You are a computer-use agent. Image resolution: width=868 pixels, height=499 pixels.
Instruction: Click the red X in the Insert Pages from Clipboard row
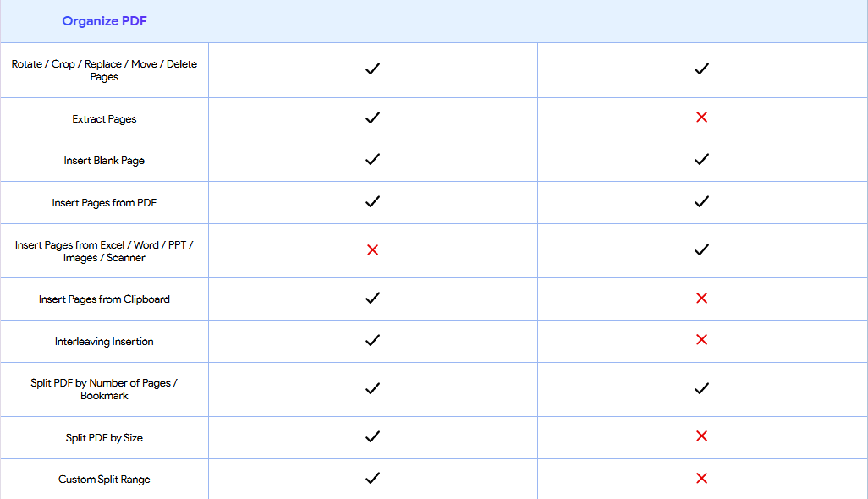click(701, 299)
